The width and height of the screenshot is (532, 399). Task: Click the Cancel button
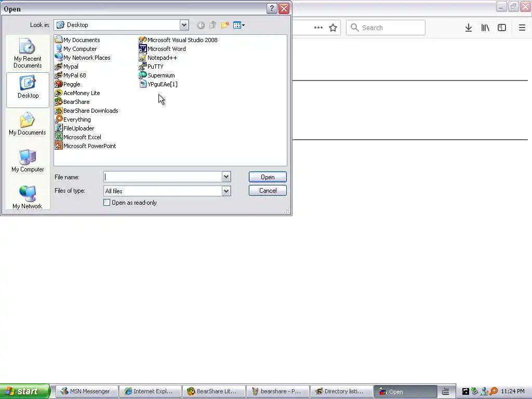pyautogui.click(x=268, y=191)
